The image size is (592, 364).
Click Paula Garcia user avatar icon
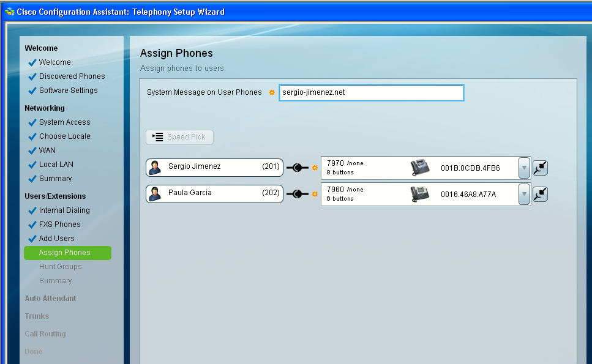point(155,195)
